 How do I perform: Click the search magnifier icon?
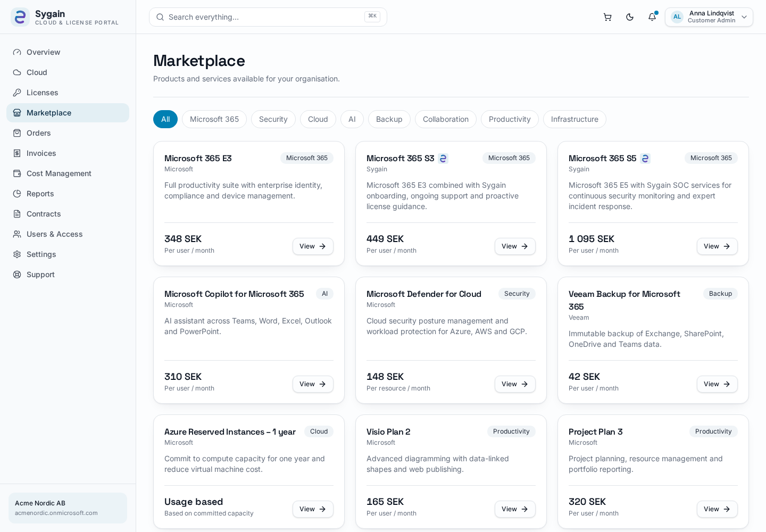point(160,17)
